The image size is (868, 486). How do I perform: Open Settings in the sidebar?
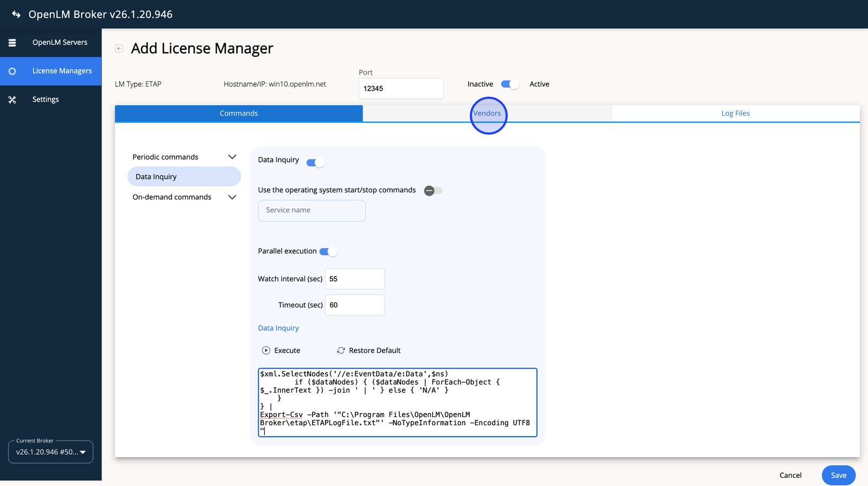point(50,99)
